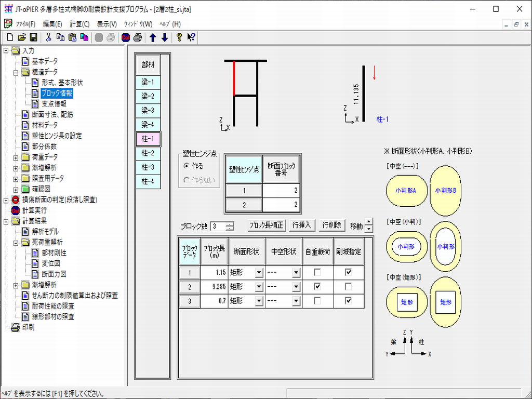Save the file using the floppy disk icon

coord(33,37)
